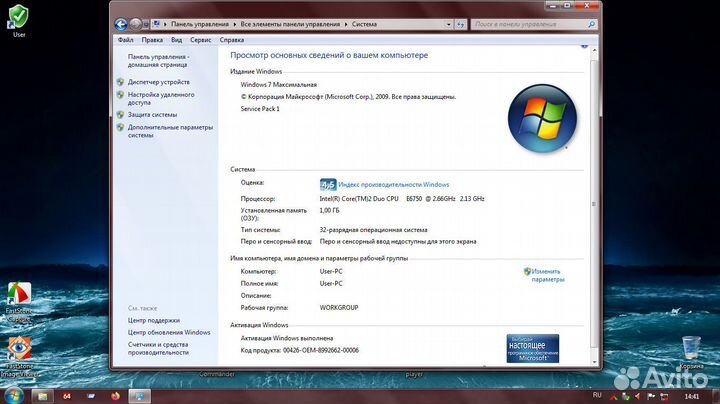The width and height of the screenshot is (720, 404).
Task: Click 'Изменить параметры' link
Action: pyautogui.click(x=548, y=275)
